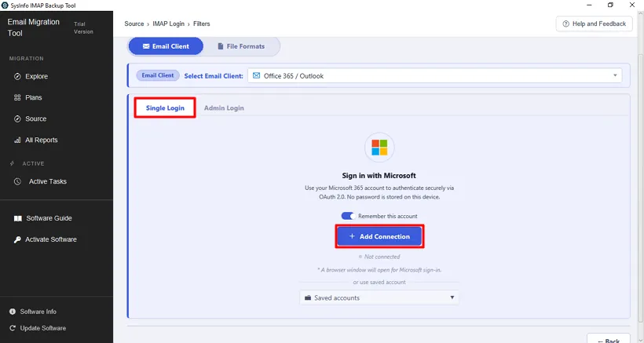The height and width of the screenshot is (343, 644).
Task: Click the Saved accounts dropdown arrow
Action: coord(452,297)
